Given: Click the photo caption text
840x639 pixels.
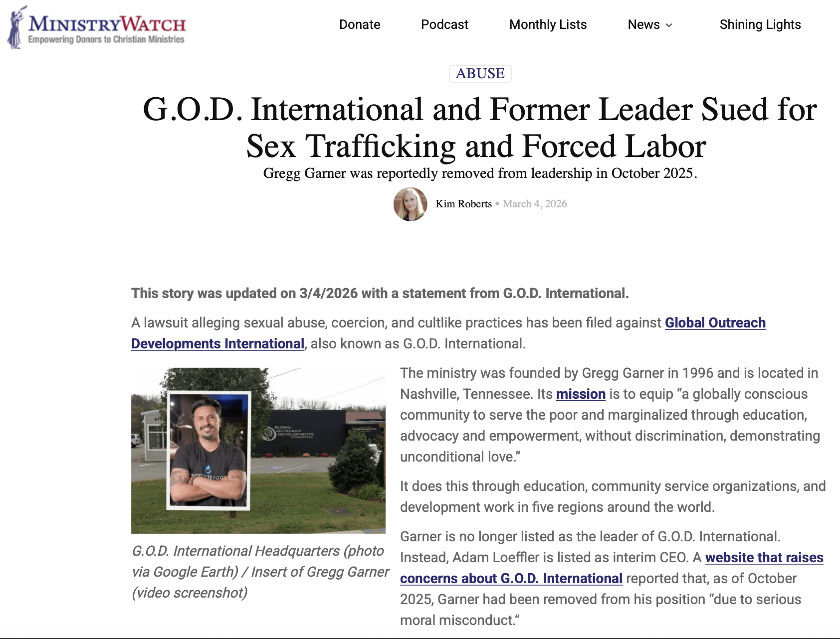Looking at the screenshot, I should point(259,572).
